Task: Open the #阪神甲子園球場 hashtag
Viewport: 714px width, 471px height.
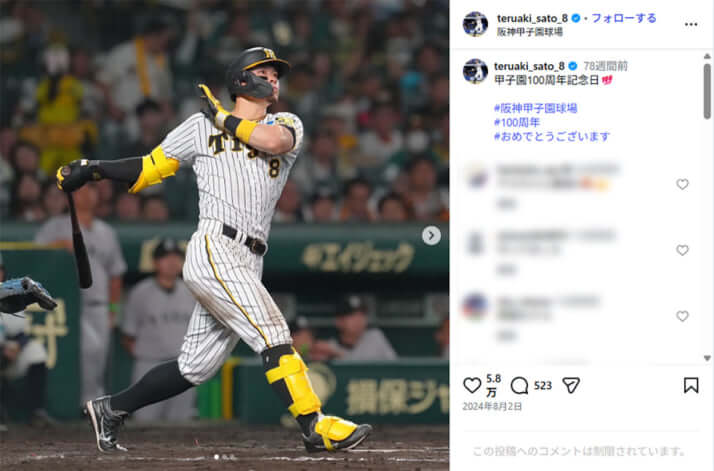Action: [x=536, y=108]
